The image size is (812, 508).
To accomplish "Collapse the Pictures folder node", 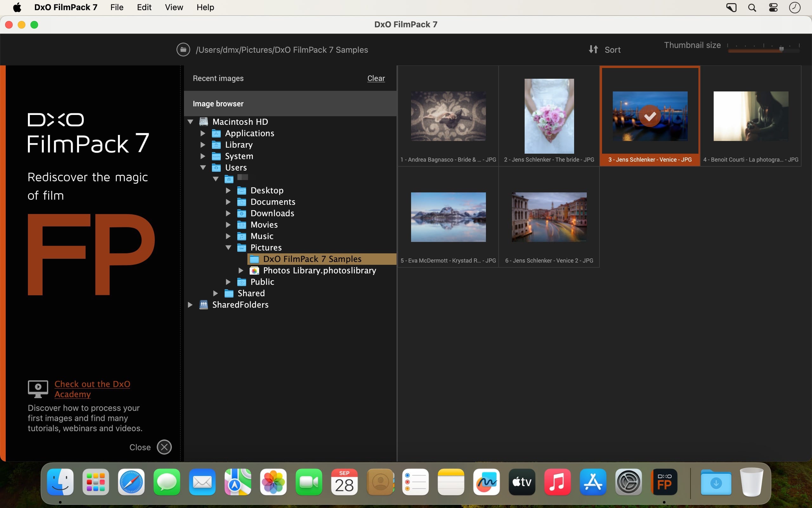I will point(228,247).
